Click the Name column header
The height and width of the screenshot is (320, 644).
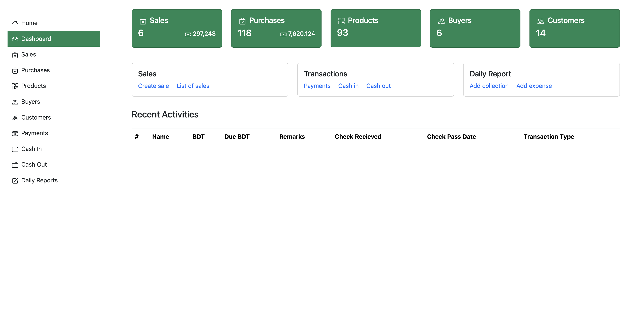point(160,137)
